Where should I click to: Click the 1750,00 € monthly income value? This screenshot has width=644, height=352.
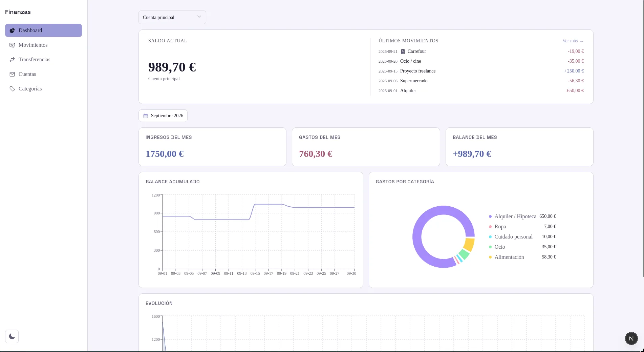165,154
